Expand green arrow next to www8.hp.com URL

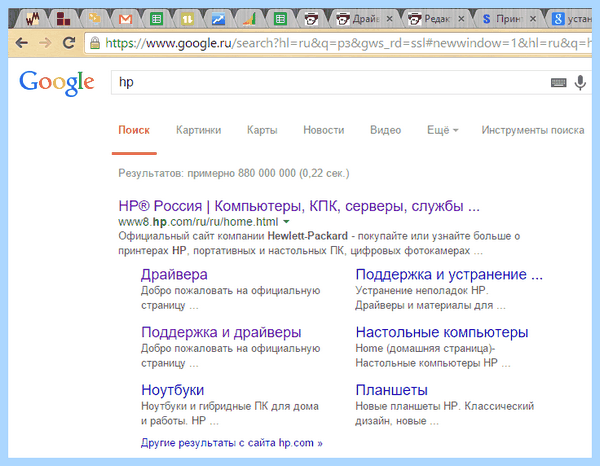(286, 222)
